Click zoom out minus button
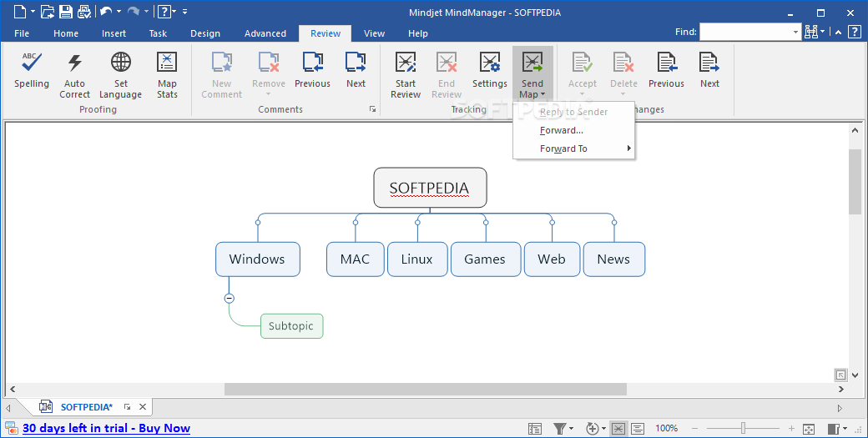Viewport: 868px width, 438px height. click(x=694, y=429)
